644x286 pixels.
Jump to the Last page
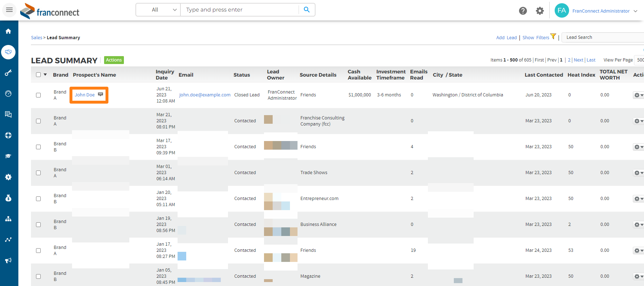[x=591, y=60]
